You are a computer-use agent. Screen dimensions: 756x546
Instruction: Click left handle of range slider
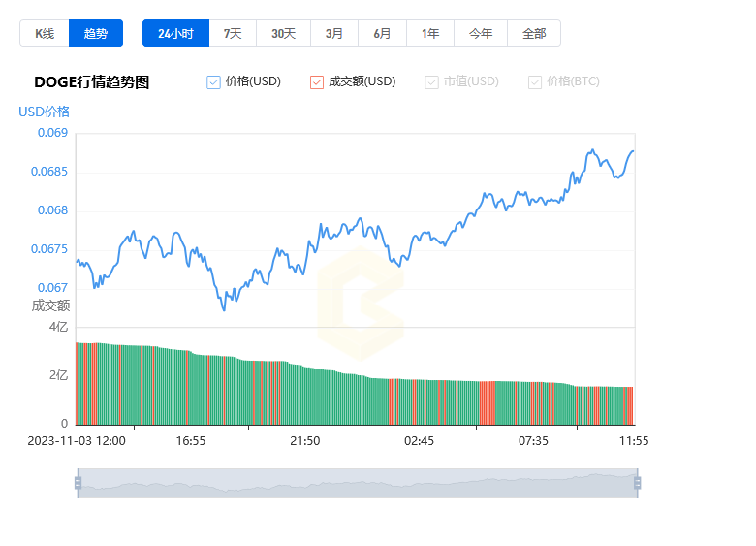(78, 482)
